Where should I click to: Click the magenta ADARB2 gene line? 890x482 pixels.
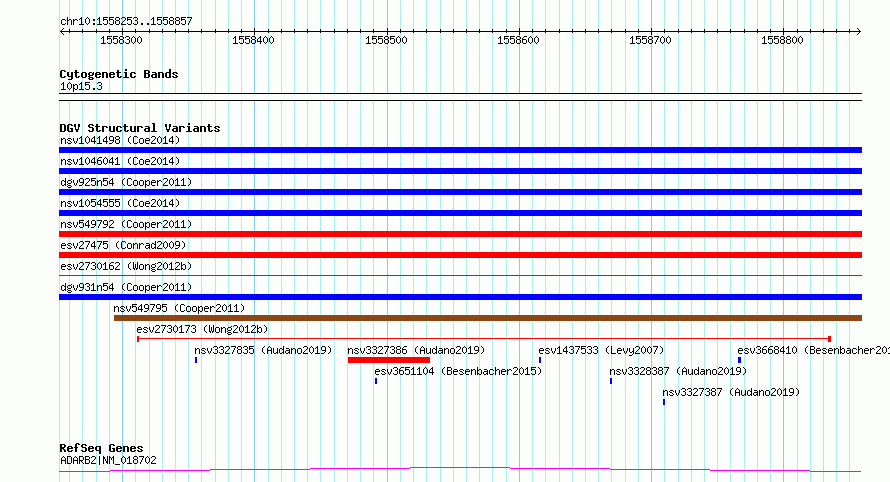(460, 470)
